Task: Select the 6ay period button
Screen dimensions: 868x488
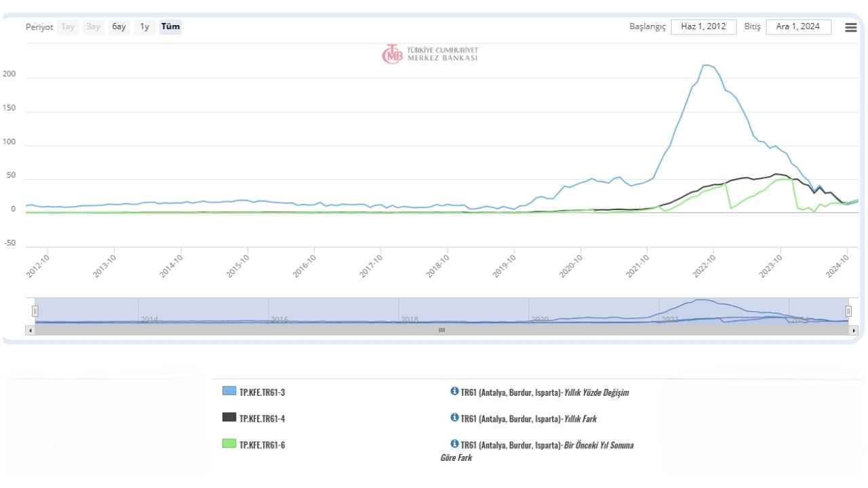Action: click(119, 27)
